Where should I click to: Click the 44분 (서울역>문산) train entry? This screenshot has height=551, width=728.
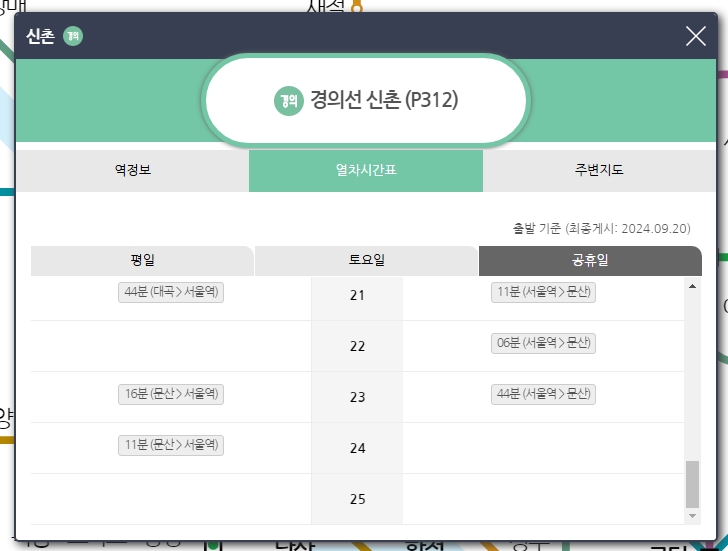tap(543, 394)
